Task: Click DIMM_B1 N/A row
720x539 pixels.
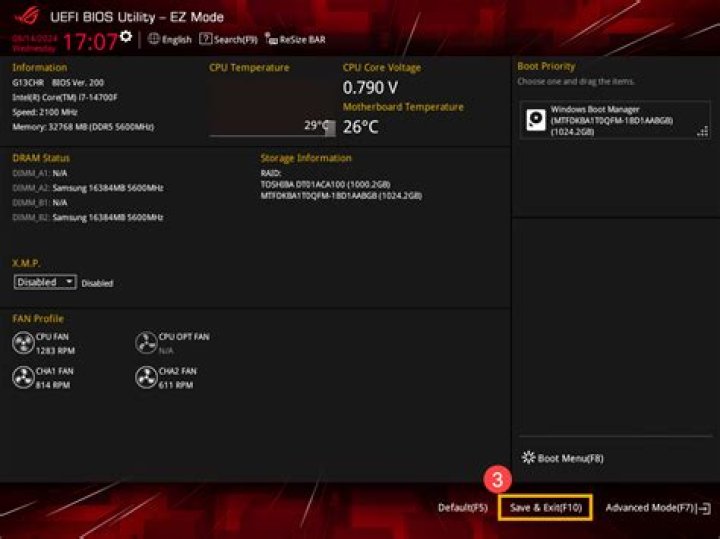Action: point(40,202)
